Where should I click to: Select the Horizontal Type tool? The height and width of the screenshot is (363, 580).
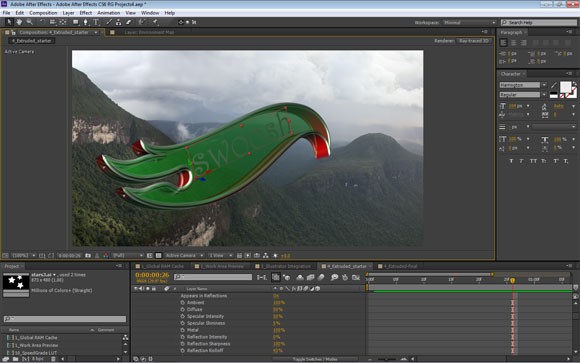click(96, 22)
